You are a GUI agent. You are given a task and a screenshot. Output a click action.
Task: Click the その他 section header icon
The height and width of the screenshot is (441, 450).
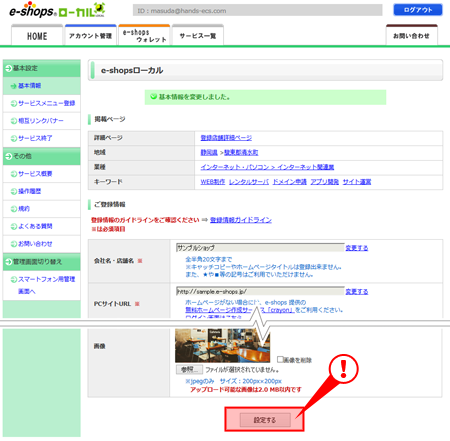[x=9, y=156]
